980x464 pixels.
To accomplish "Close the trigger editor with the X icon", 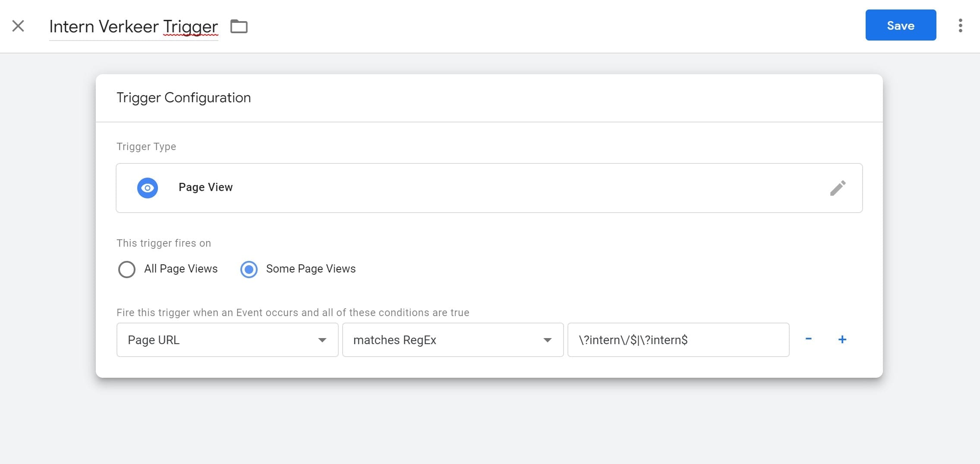I will (x=18, y=26).
